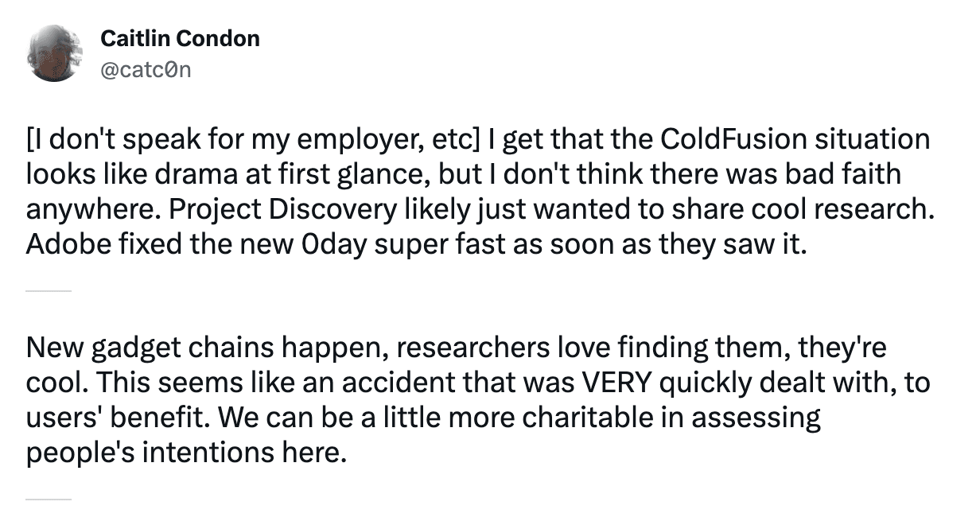The image size is (980, 525).
Task: Click the short divider below second paragraph
Action: 49,500
